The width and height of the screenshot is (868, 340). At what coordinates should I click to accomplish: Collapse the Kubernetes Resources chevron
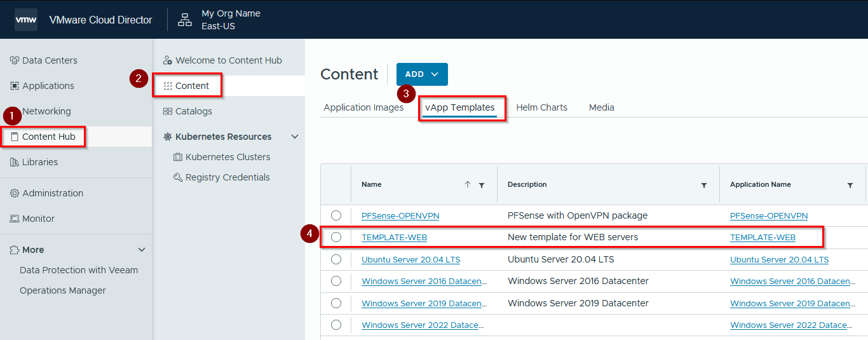(294, 137)
